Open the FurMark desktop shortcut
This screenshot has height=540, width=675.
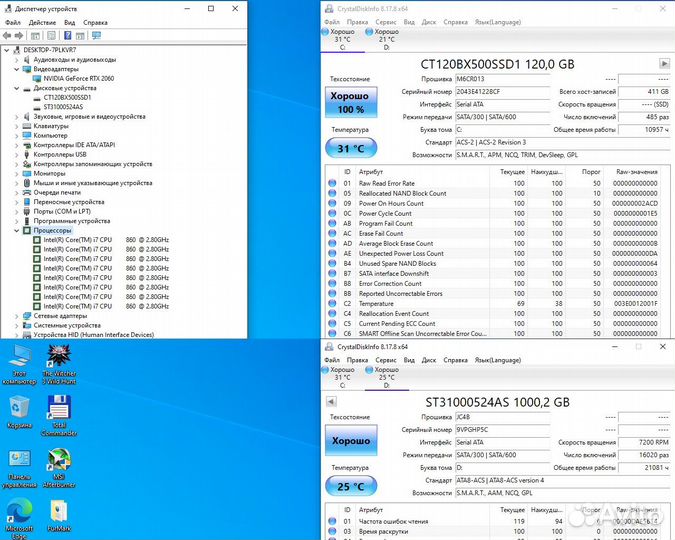(x=59, y=516)
